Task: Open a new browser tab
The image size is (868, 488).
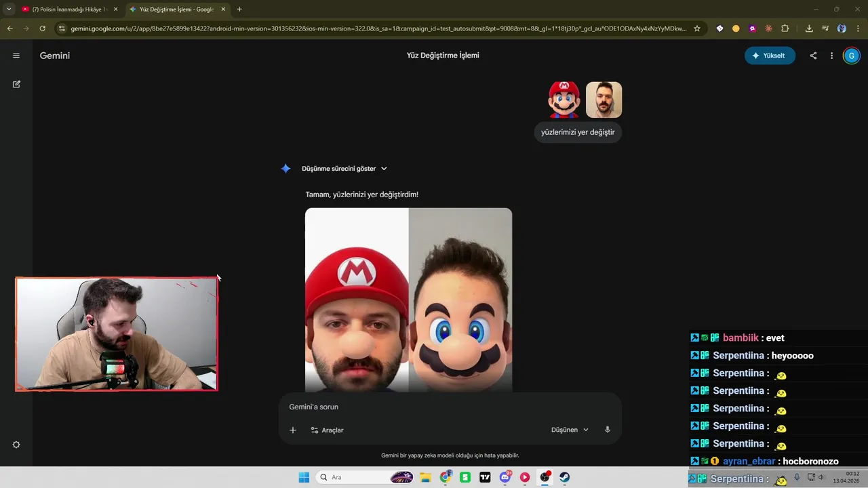Action: pyautogui.click(x=239, y=9)
